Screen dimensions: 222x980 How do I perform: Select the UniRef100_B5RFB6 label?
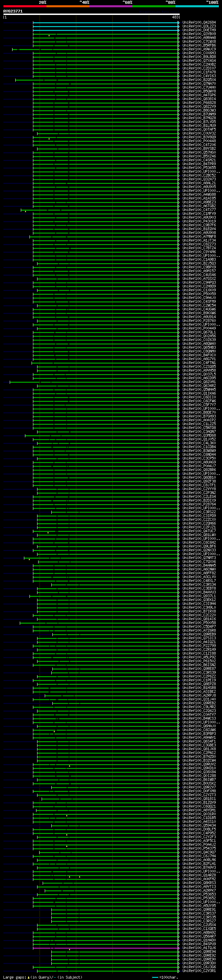tap(199, 45)
